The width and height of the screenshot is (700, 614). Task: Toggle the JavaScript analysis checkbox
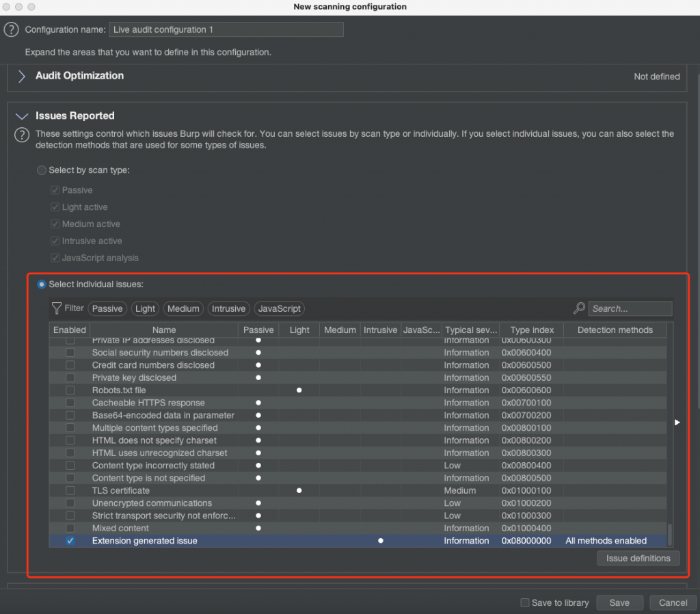tap(55, 258)
